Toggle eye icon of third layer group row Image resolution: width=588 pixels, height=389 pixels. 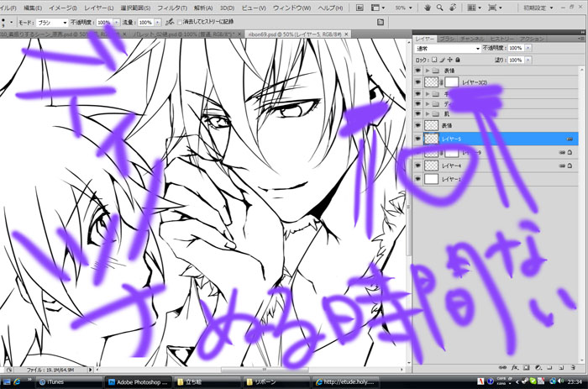pyautogui.click(x=418, y=103)
